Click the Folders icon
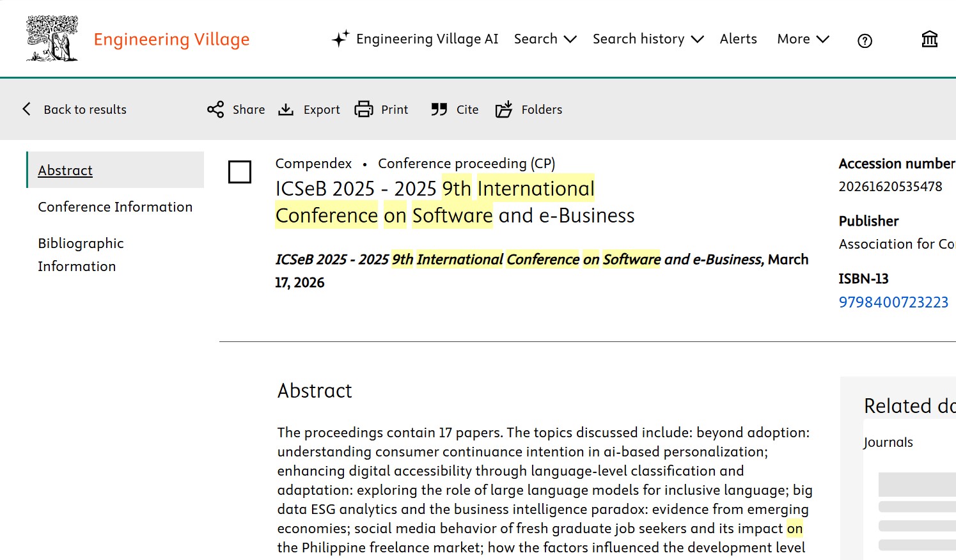This screenshot has height=560, width=956. pos(504,109)
